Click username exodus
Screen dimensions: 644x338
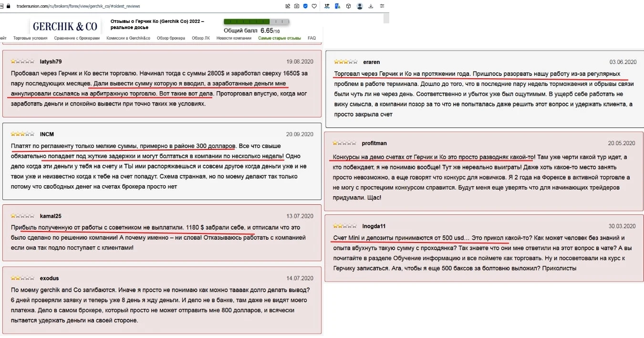pyautogui.click(x=50, y=278)
